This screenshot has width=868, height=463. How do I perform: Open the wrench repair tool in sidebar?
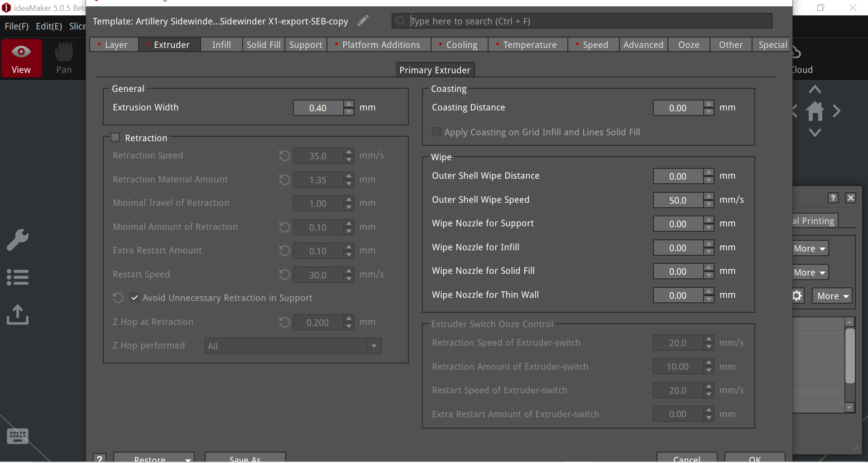coord(18,239)
